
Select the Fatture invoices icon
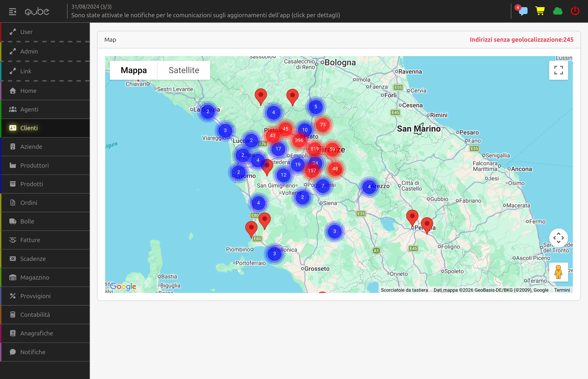30,240
